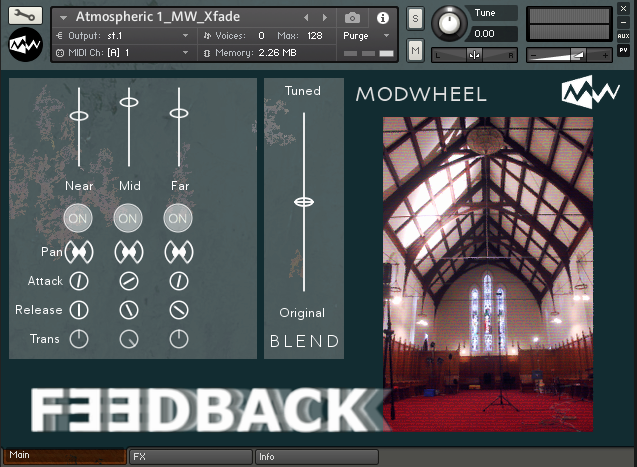
Task: Adjust the Mid Release knob
Action: click(x=129, y=310)
